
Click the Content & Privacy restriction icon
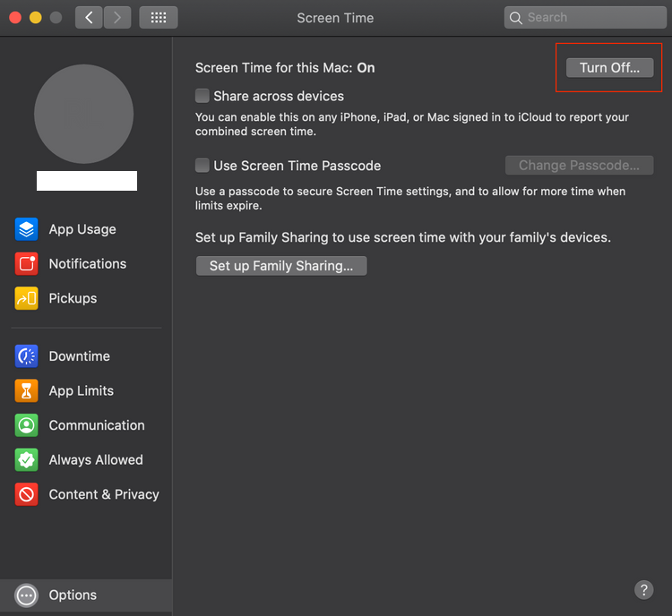27,494
